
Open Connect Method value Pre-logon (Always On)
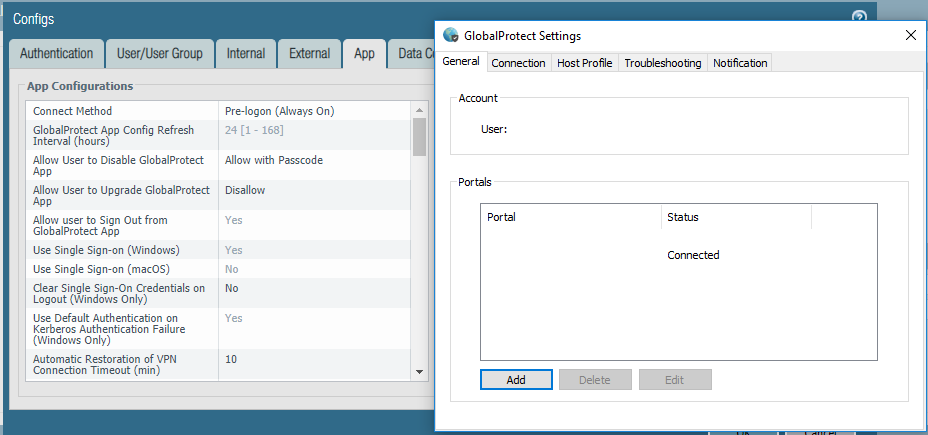(279, 111)
